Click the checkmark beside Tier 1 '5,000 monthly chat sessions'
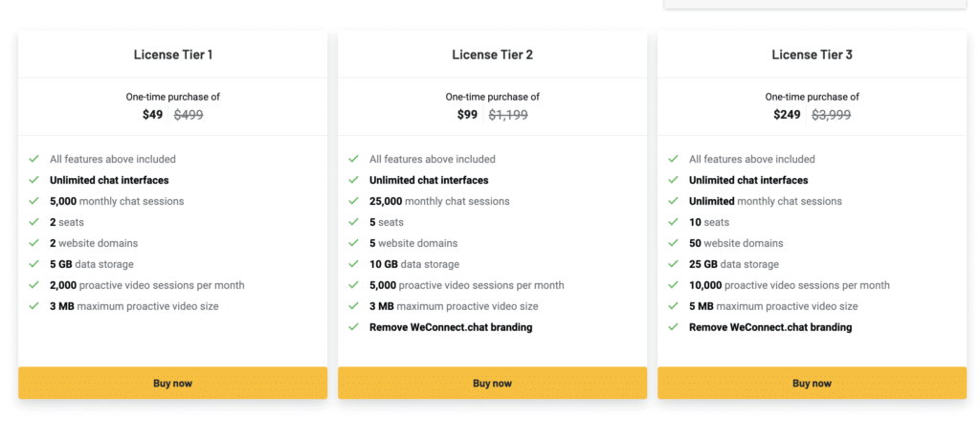980x421 pixels. (x=33, y=201)
